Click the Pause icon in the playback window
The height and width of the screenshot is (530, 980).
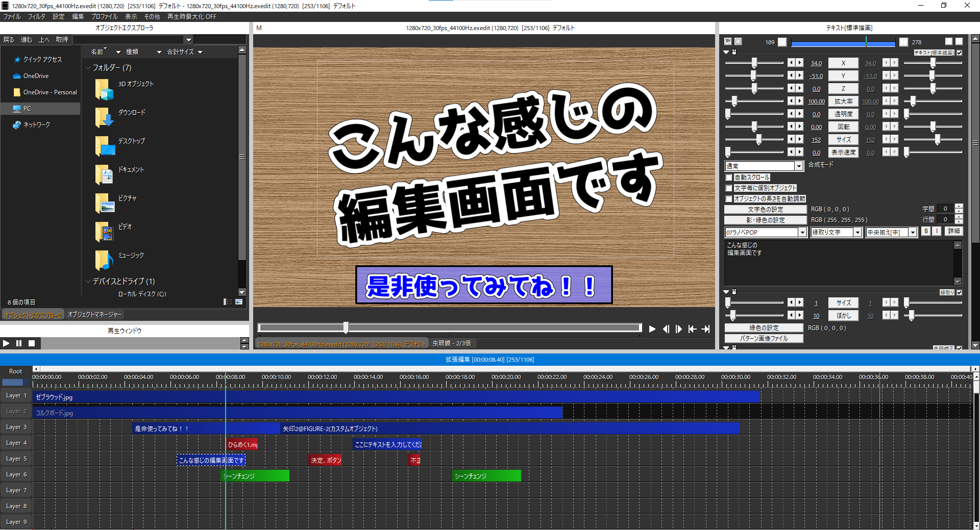point(19,343)
